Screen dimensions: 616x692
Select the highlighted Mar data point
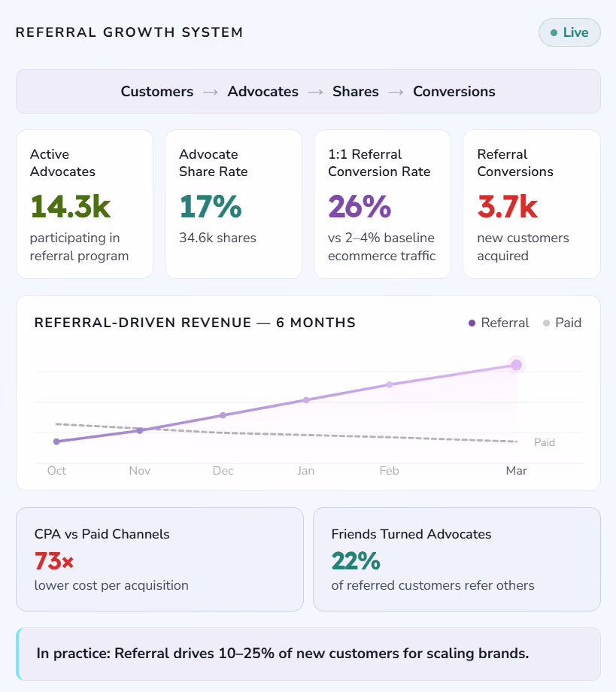517,365
